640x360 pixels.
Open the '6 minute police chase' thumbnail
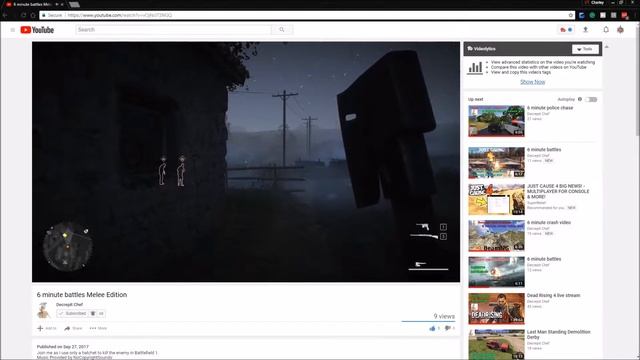click(x=496, y=121)
